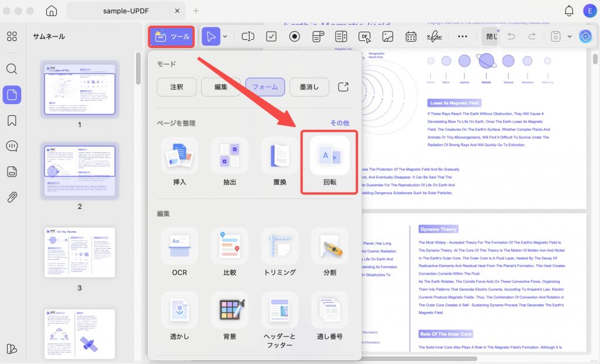Open the grid dashboard sidebar icon
The height and width of the screenshot is (364, 600).
point(12,36)
